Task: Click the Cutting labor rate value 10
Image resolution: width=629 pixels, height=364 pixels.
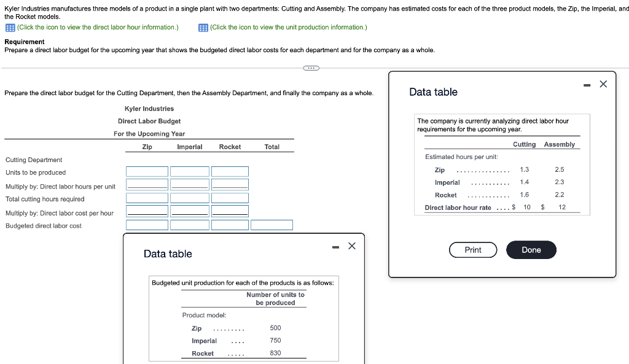Action: 526,207
